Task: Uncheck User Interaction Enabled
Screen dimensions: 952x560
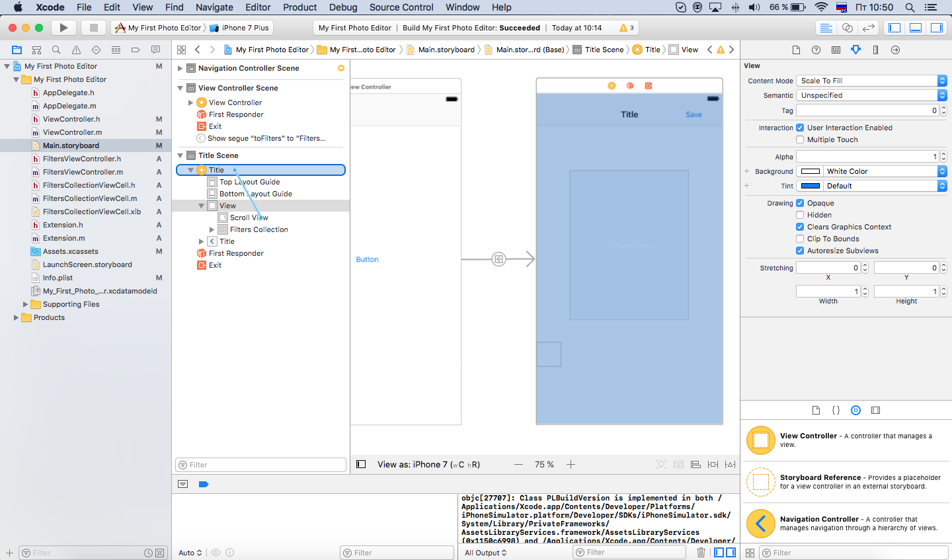Action: click(800, 128)
